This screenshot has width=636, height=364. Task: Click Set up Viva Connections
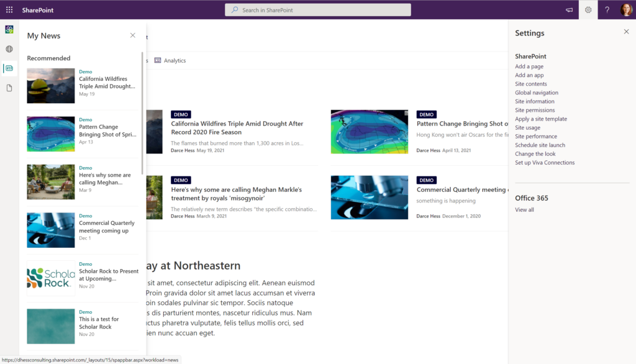[x=545, y=162]
